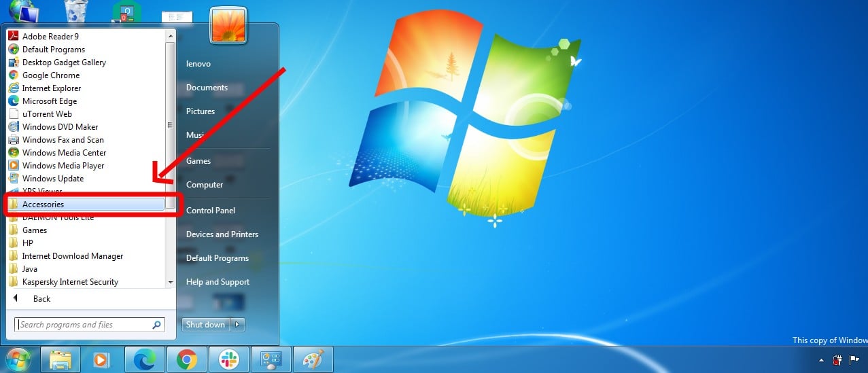
Task: Open Desktop Gadget Gallery
Action: [64, 63]
